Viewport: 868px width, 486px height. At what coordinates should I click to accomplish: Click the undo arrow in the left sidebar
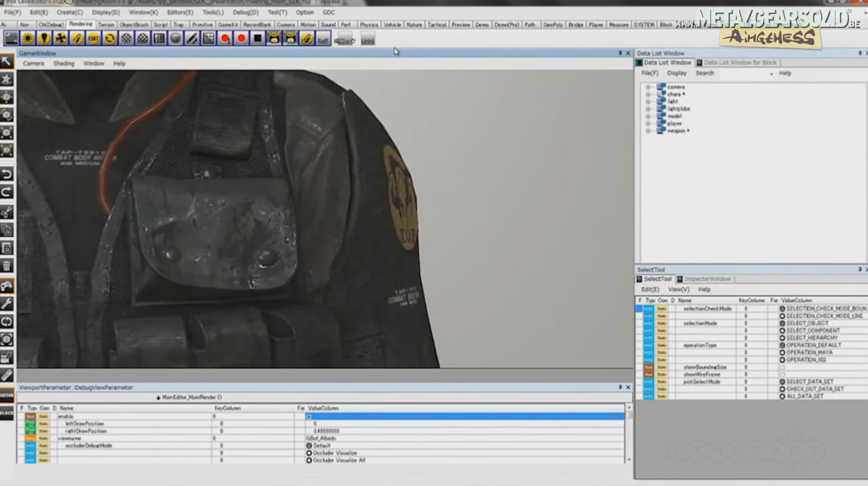point(7,174)
